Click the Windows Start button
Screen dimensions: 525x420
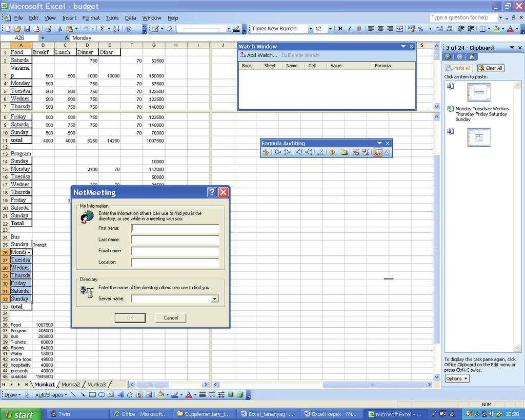pyautogui.click(x=21, y=414)
